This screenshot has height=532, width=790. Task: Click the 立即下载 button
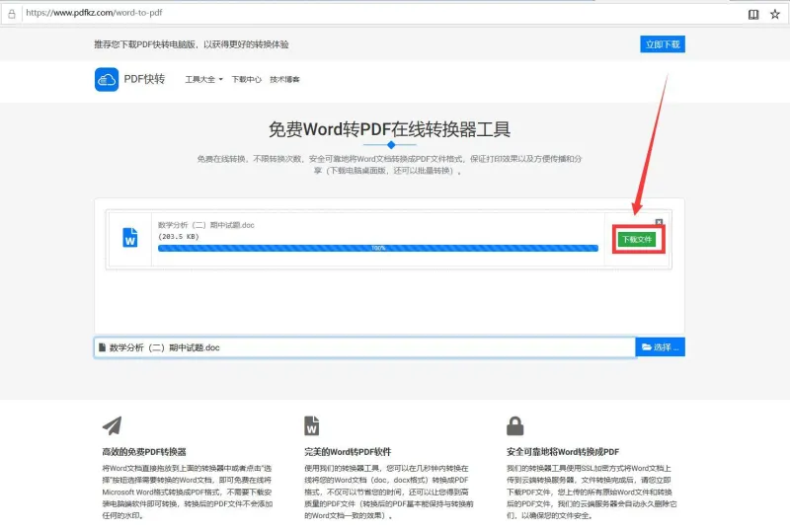(663, 44)
